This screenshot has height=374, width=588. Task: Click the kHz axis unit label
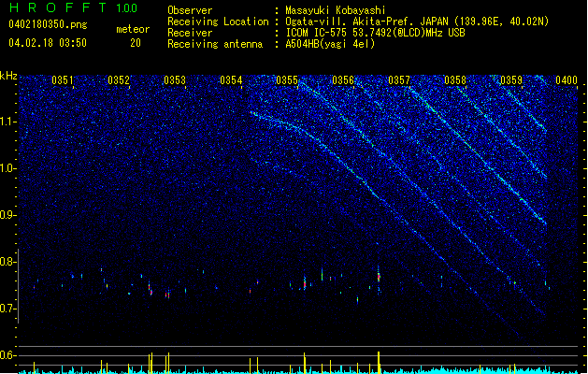(8, 76)
